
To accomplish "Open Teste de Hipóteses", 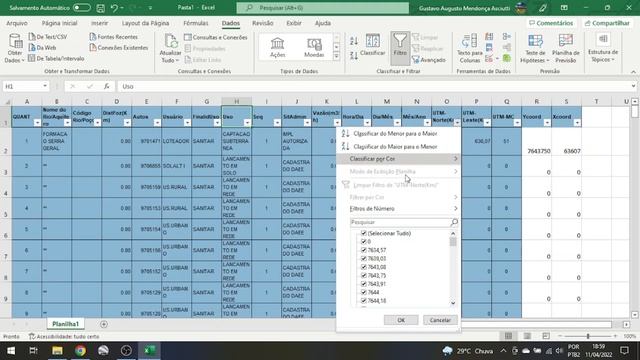I will click(x=535, y=48).
